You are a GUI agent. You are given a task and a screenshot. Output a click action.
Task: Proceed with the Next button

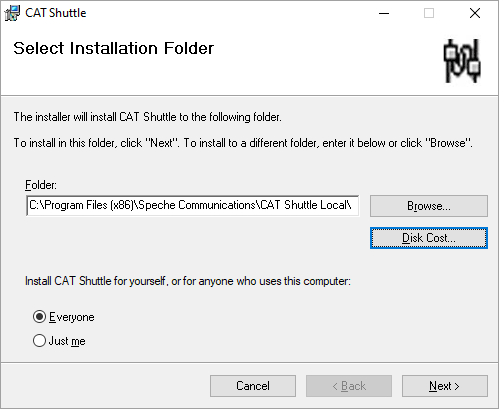click(445, 386)
